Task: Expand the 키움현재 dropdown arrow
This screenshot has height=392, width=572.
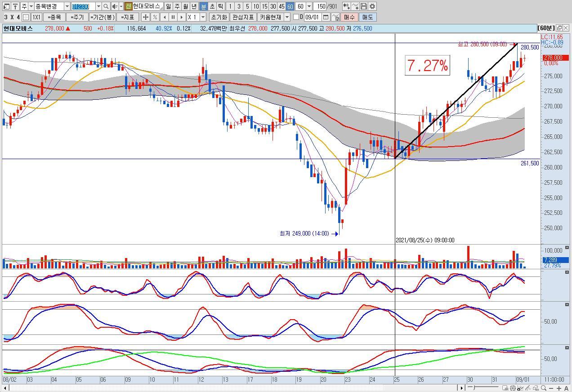Action: click(x=287, y=17)
